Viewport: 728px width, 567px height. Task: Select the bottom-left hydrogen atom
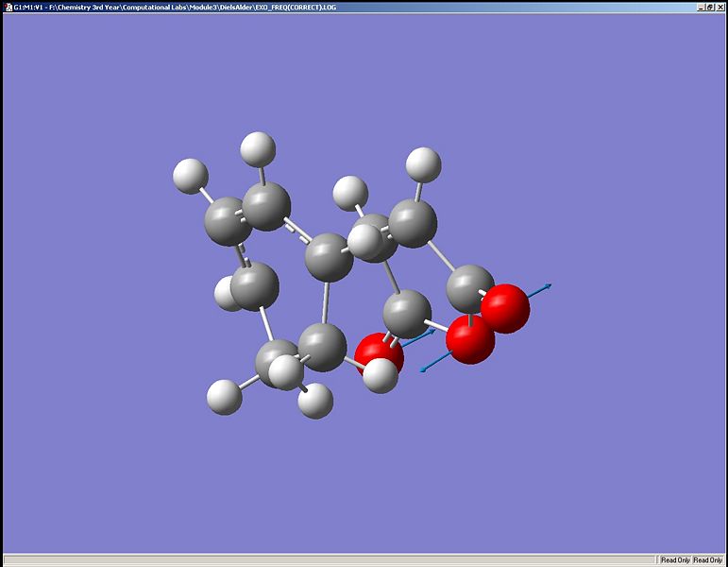[224, 397]
